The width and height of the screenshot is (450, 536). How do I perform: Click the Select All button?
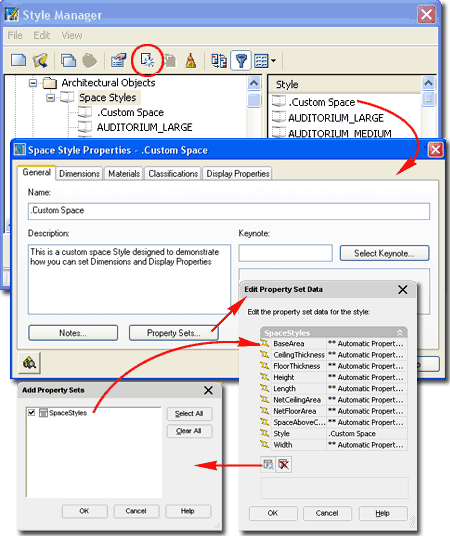(189, 414)
